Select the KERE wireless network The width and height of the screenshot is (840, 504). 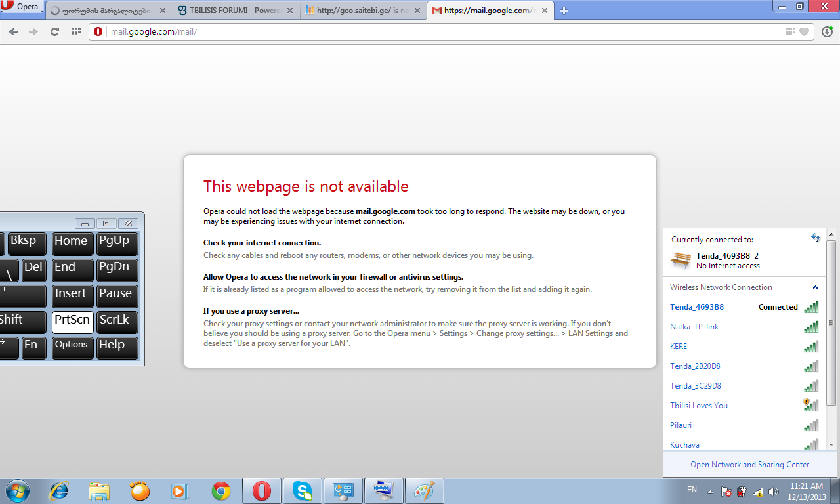(x=744, y=346)
